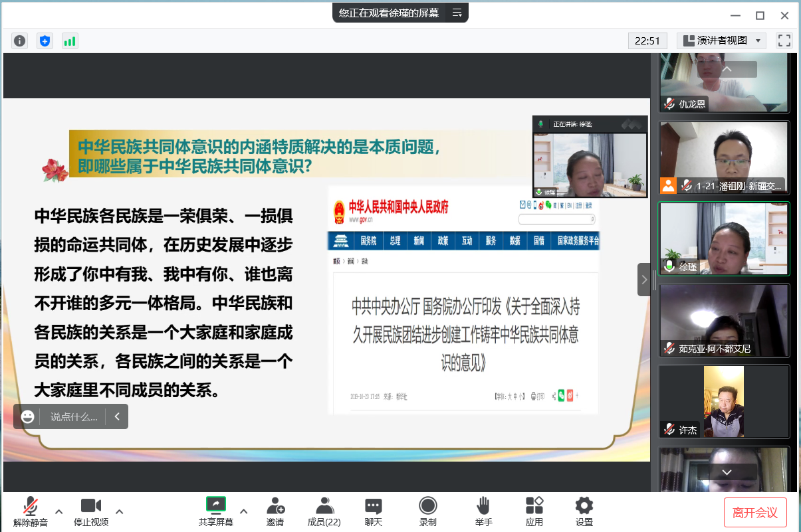The width and height of the screenshot is (801, 532).
Task: Check the green network signal icon
Action: 70,41
